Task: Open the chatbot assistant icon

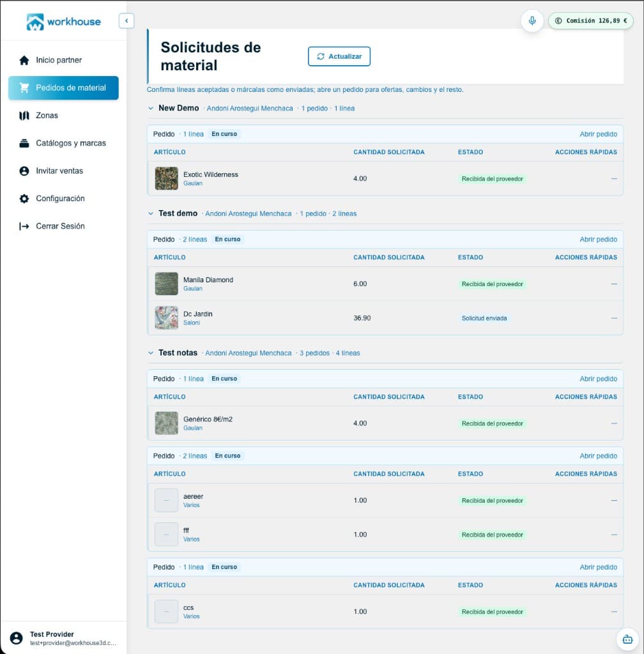Action: coord(627,639)
